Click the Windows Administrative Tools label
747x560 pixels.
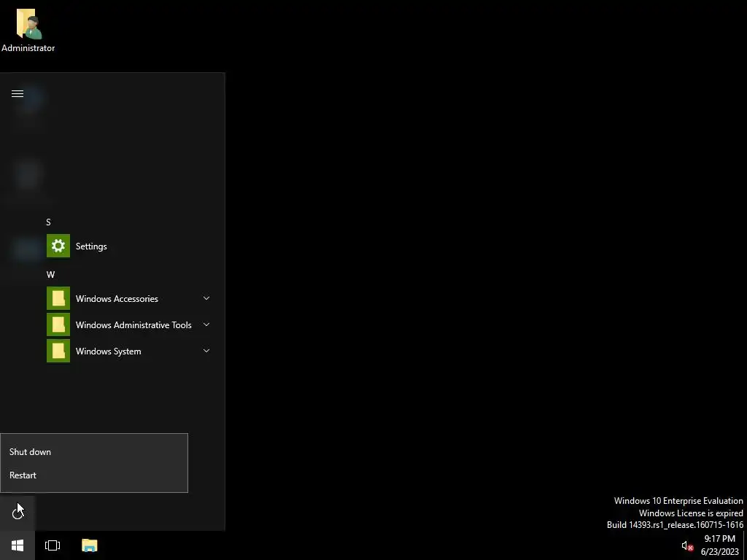click(x=133, y=324)
